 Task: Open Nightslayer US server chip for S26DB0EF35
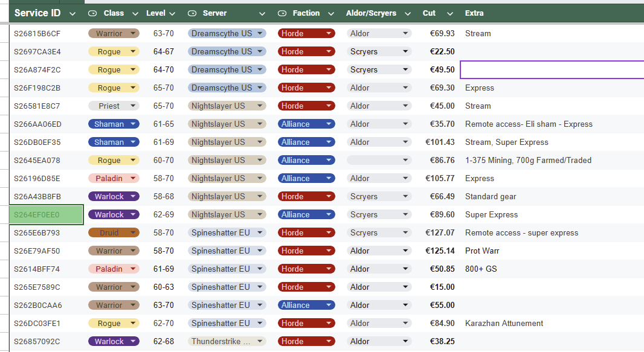click(x=227, y=142)
